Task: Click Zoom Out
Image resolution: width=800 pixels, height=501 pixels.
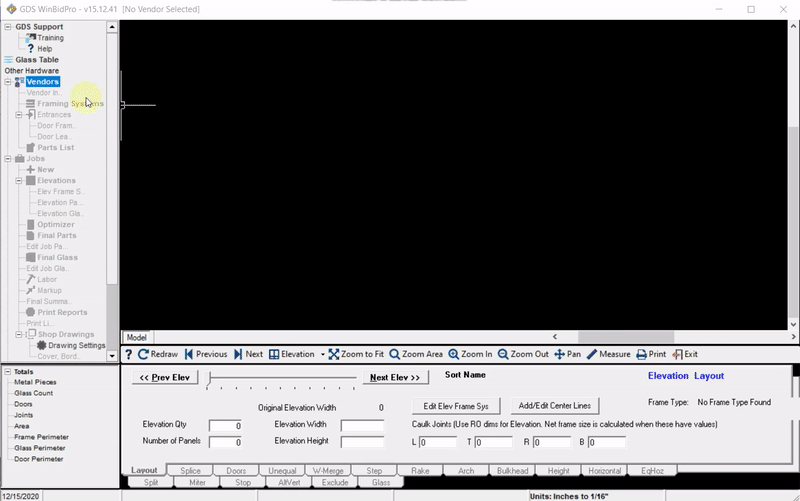Action: (523, 354)
